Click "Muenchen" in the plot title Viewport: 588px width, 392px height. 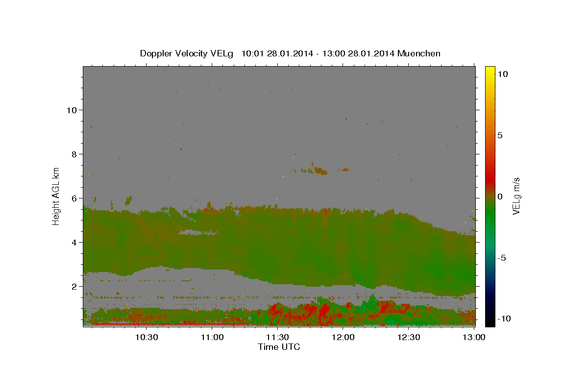(x=419, y=53)
